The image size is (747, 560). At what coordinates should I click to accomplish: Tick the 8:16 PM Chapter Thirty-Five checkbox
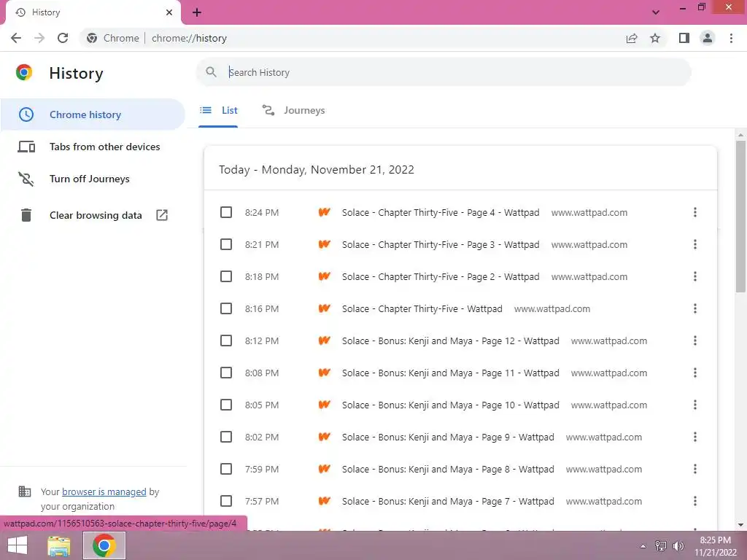(x=226, y=308)
